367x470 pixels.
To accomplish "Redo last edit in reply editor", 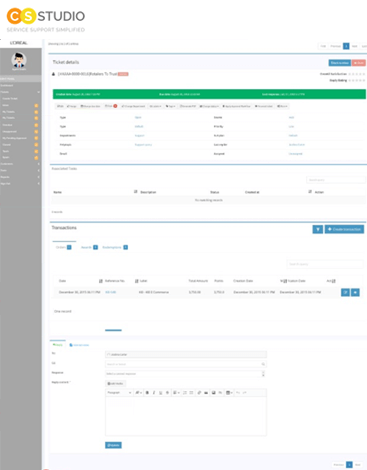I will pos(244,393).
